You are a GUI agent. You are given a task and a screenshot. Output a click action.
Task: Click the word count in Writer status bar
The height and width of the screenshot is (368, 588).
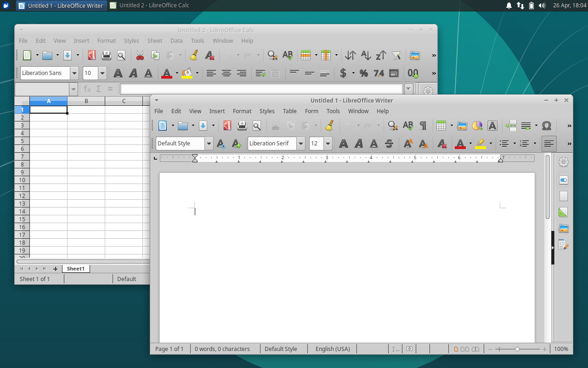point(223,349)
